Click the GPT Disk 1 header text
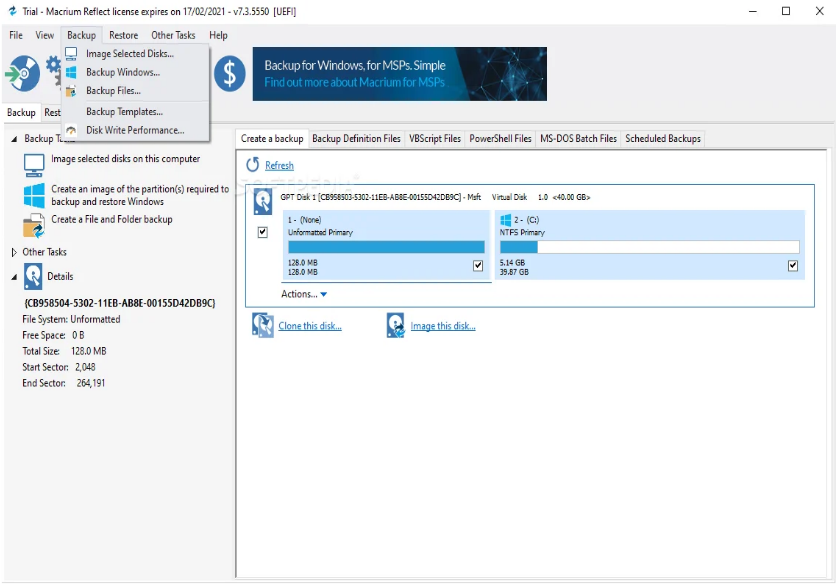Image resolution: width=836 pixels, height=584 pixels. click(x=435, y=197)
